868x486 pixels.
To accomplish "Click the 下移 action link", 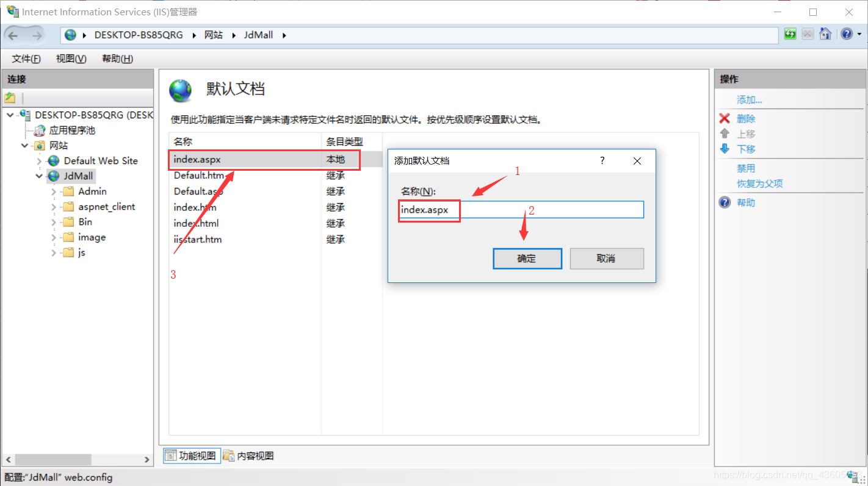I will click(x=746, y=149).
